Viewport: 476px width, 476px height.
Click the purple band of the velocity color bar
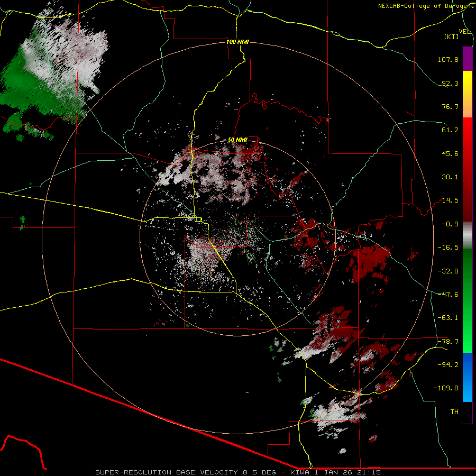[x=467, y=59]
